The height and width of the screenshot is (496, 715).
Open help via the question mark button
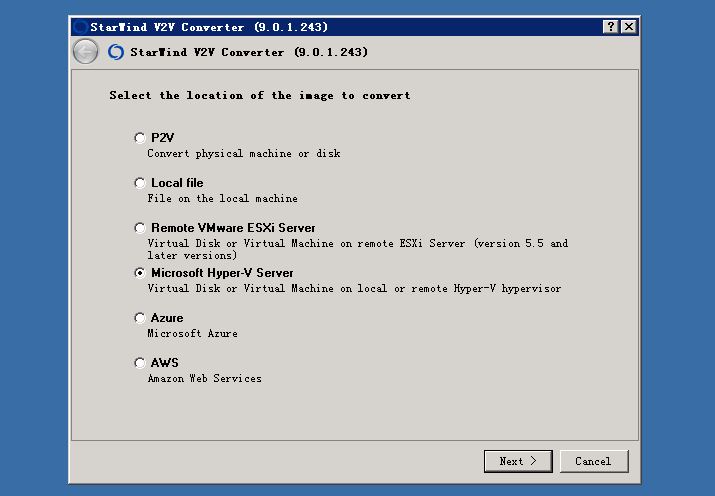click(611, 27)
